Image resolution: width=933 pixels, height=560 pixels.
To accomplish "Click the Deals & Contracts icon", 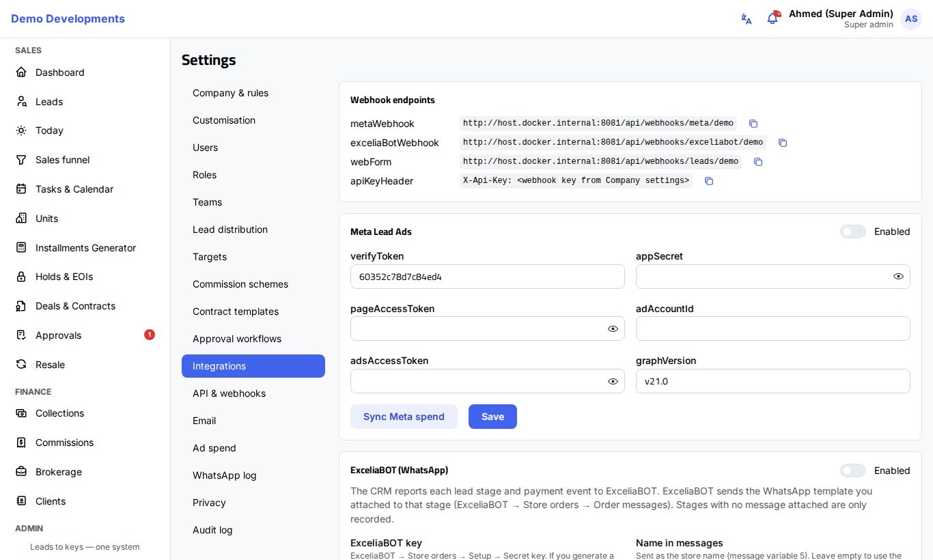I will pos(21,306).
